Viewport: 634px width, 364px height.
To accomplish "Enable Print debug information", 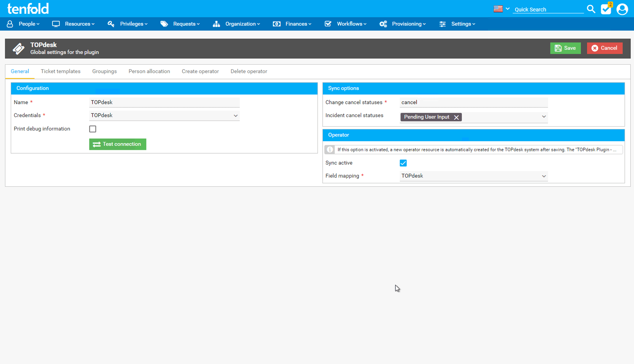I will (92, 129).
